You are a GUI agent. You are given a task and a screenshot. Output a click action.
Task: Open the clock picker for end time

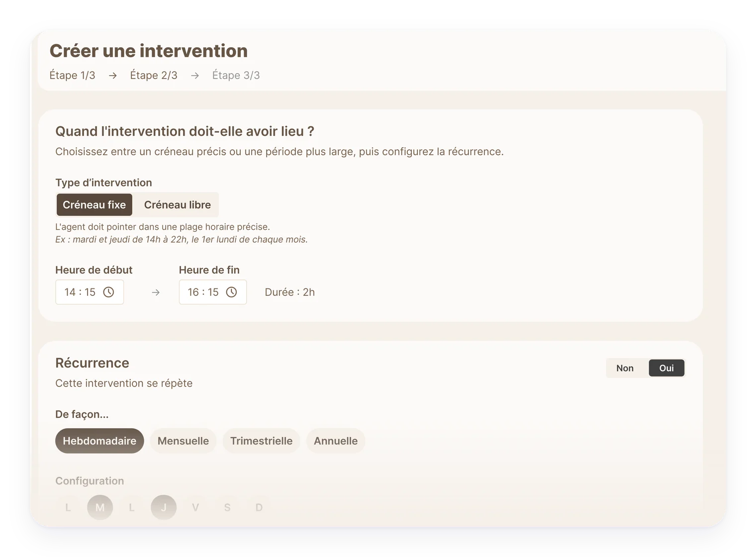tap(231, 292)
